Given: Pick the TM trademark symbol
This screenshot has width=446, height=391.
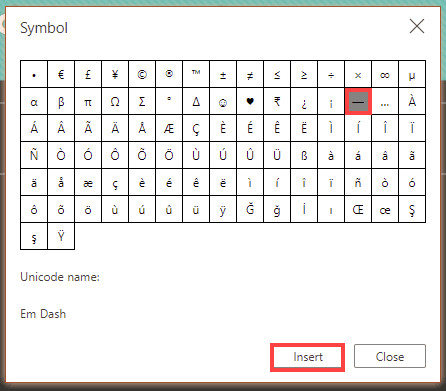Looking at the screenshot, I should 196,74.
